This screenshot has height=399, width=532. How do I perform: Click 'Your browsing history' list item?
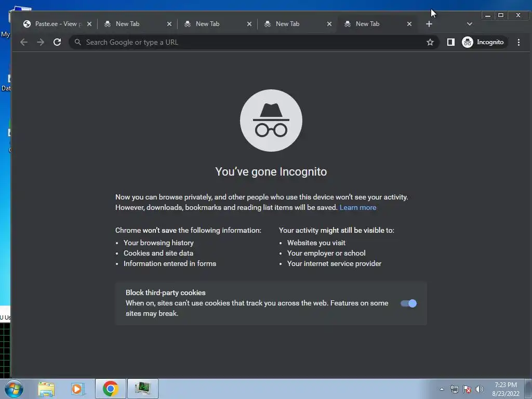(x=158, y=243)
